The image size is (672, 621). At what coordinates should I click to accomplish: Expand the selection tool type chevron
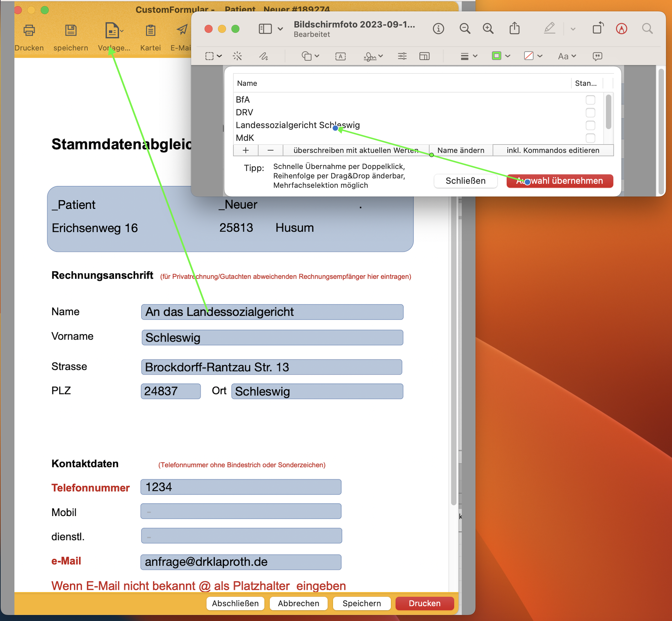coord(219,56)
